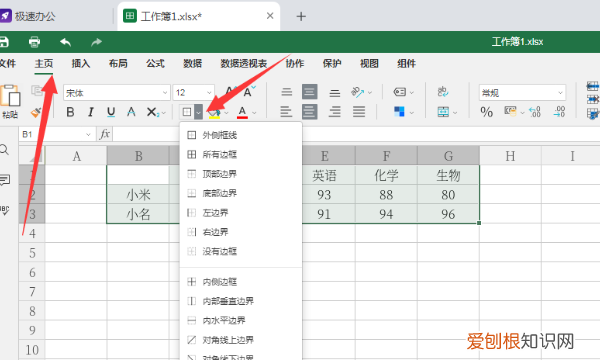The width and height of the screenshot is (600, 360).
Task: Expand the fill color dropdown arrow
Action: (227, 113)
